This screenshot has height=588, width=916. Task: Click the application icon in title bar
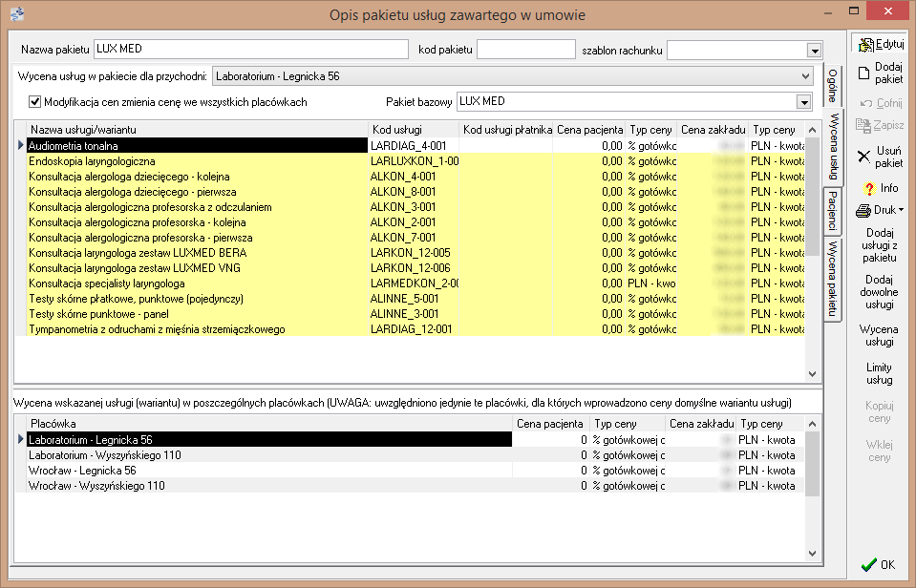coord(17,12)
